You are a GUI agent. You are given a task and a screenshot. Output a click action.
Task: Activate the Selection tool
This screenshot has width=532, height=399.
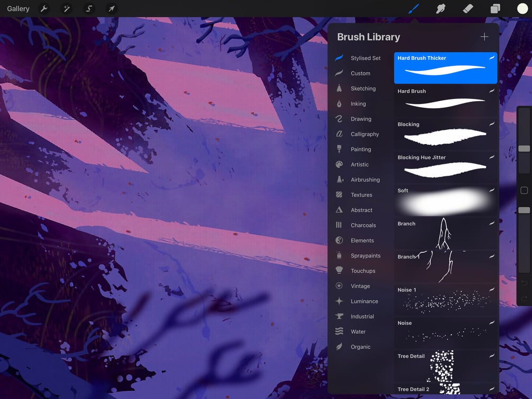click(x=89, y=8)
